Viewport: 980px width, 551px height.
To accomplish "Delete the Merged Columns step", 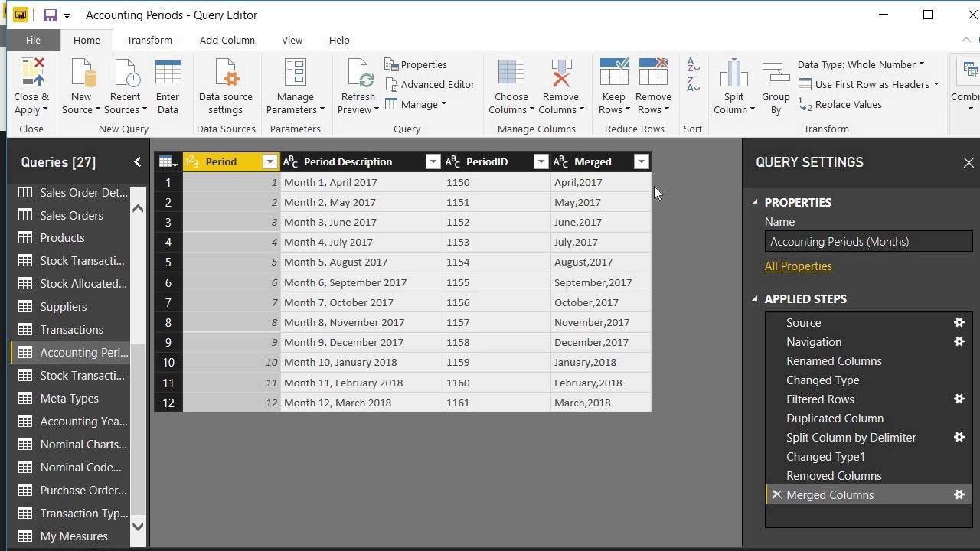I will pyautogui.click(x=776, y=494).
